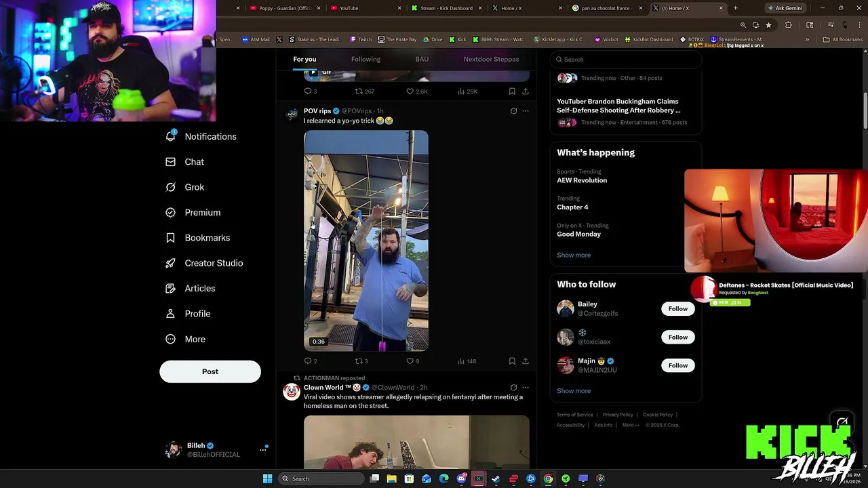Open Billeh account switcher dots
This screenshot has height=488, width=868.
tap(262, 449)
